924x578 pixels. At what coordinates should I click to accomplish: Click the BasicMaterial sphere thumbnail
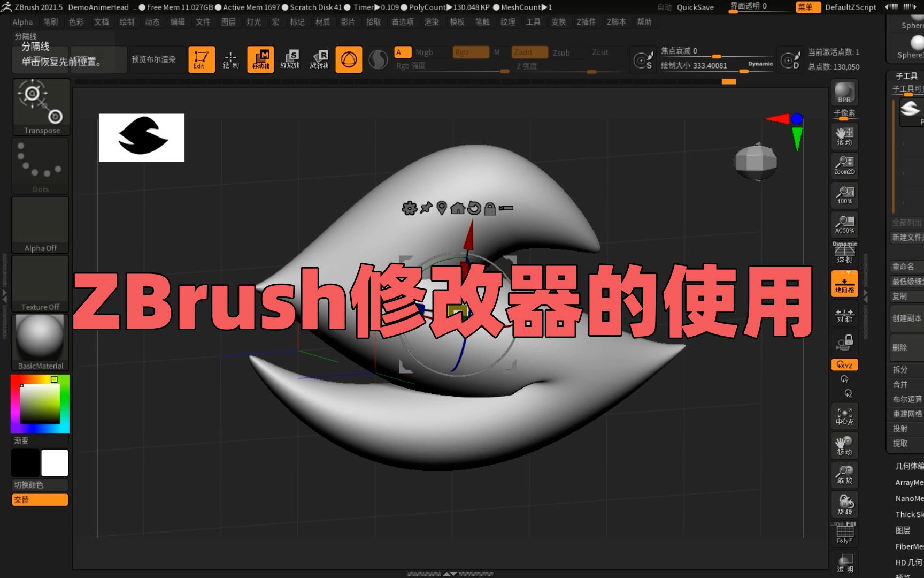[x=40, y=337]
